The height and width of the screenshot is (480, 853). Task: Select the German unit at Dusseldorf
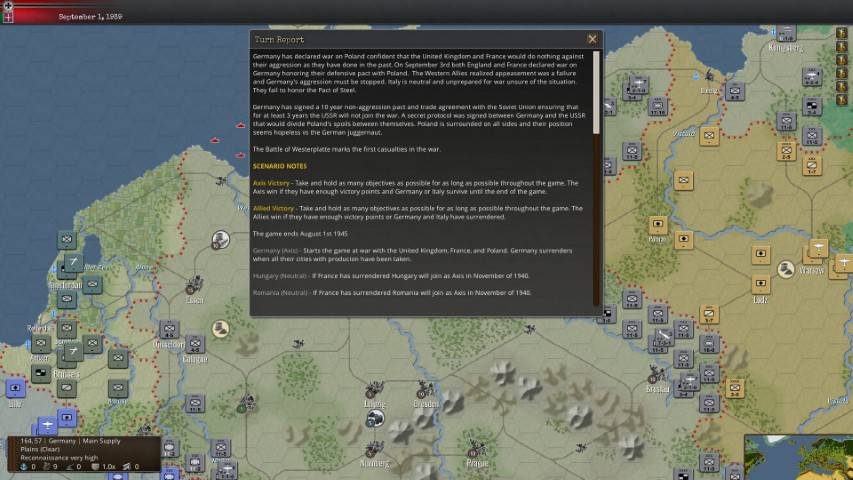click(169, 329)
